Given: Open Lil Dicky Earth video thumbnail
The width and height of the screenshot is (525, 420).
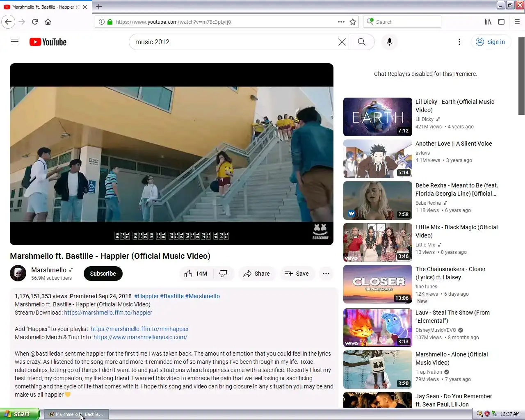Looking at the screenshot, I should (x=378, y=117).
